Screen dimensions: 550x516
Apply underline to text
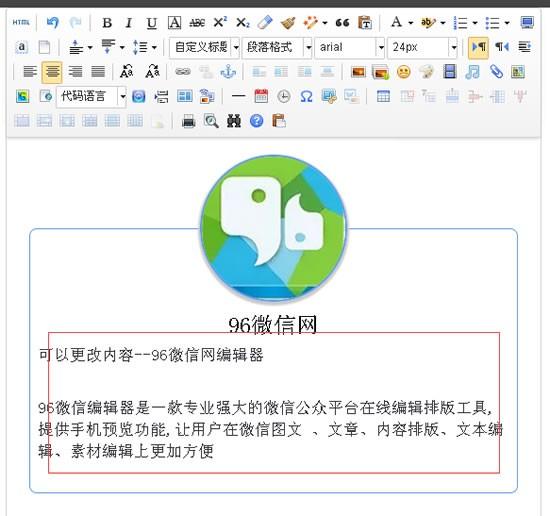tap(152, 23)
